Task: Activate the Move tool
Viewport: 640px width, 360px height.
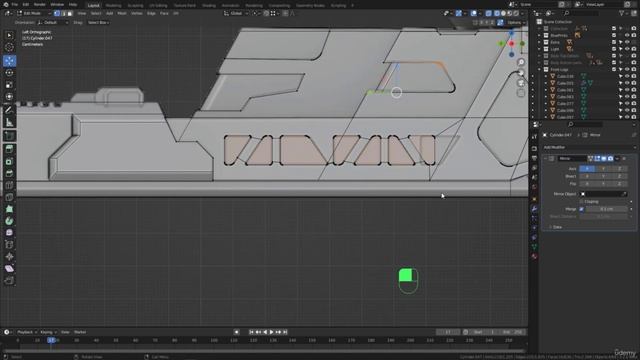Action: click(x=9, y=61)
